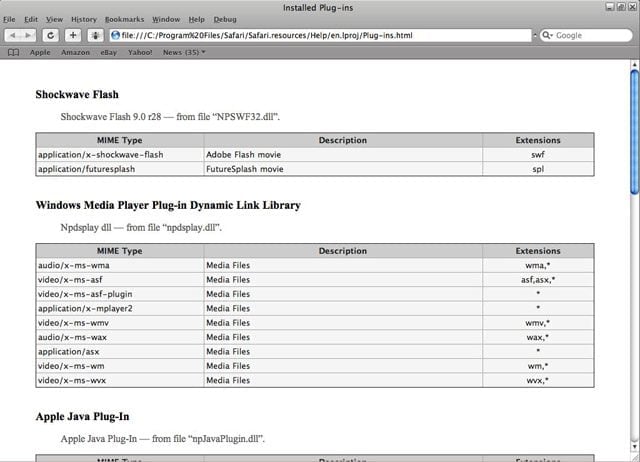
Task: Open the Help menu
Action: click(196, 19)
